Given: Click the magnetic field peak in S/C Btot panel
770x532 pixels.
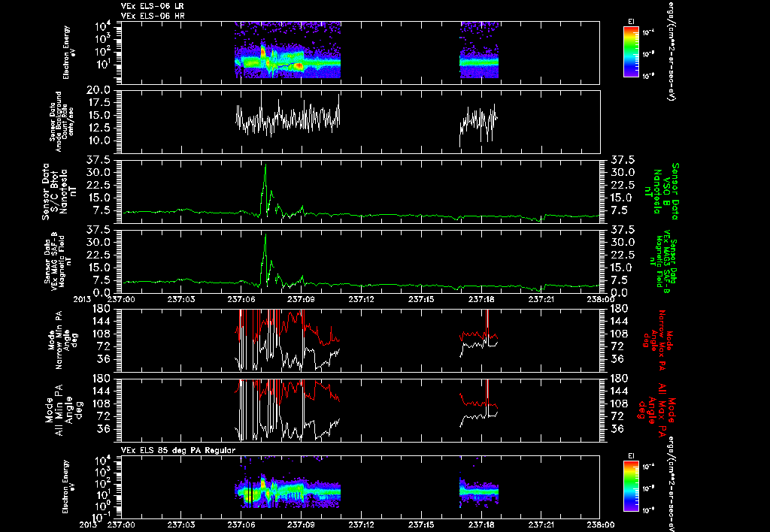Looking at the screenshot, I should click(x=265, y=166).
